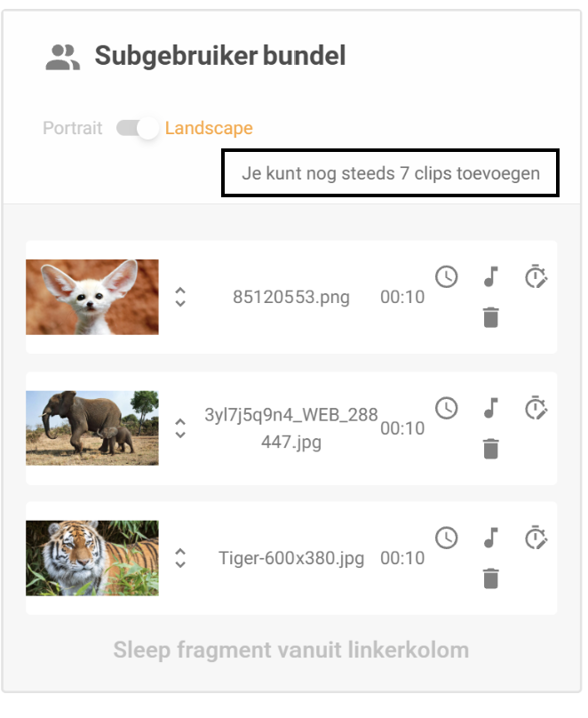
Task: Select the fennec fox thumbnail
Action: pos(92,297)
